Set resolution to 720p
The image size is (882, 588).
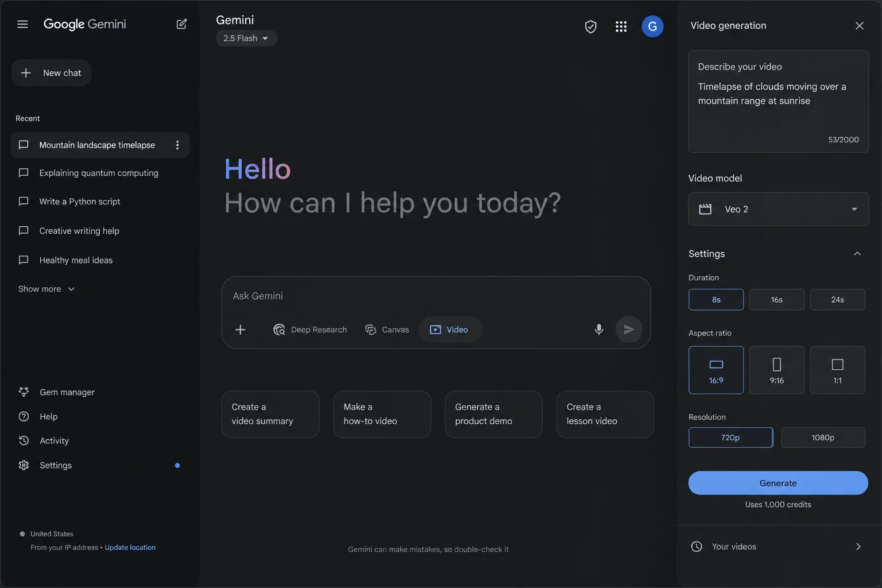(x=731, y=438)
